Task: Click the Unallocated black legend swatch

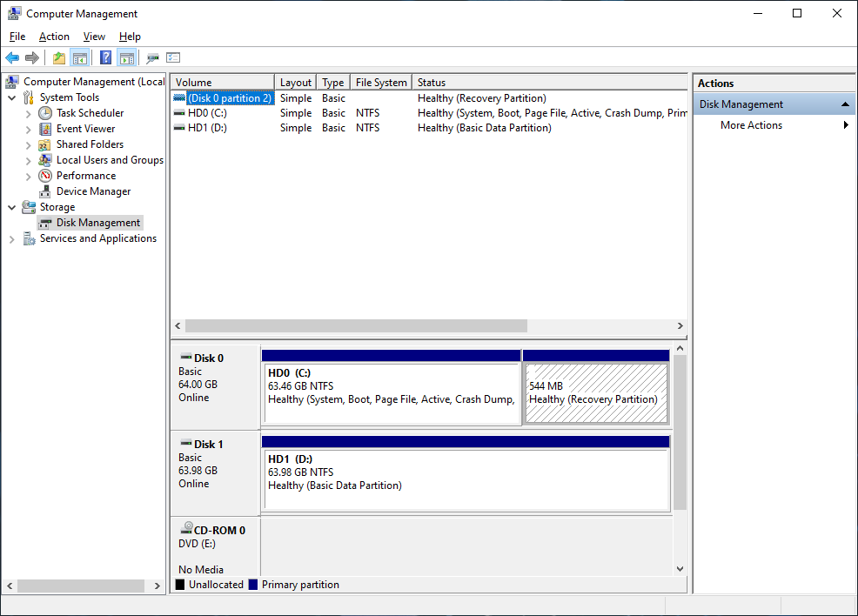Action: (180, 585)
